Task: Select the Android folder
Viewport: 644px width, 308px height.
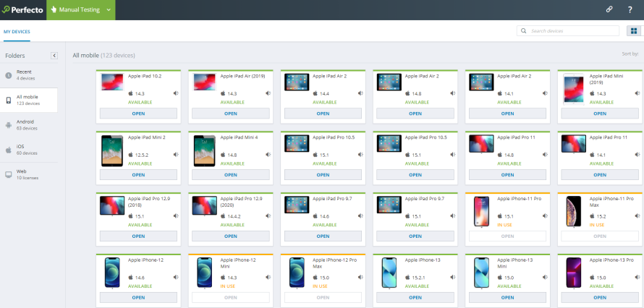Action: pyautogui.click(x=29, y=124)
